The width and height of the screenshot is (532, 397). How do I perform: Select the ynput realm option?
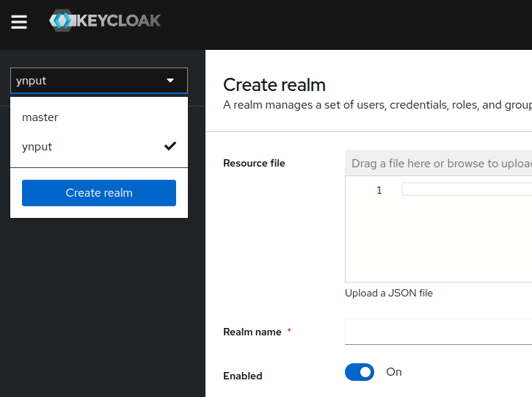(x=99, y=147)
